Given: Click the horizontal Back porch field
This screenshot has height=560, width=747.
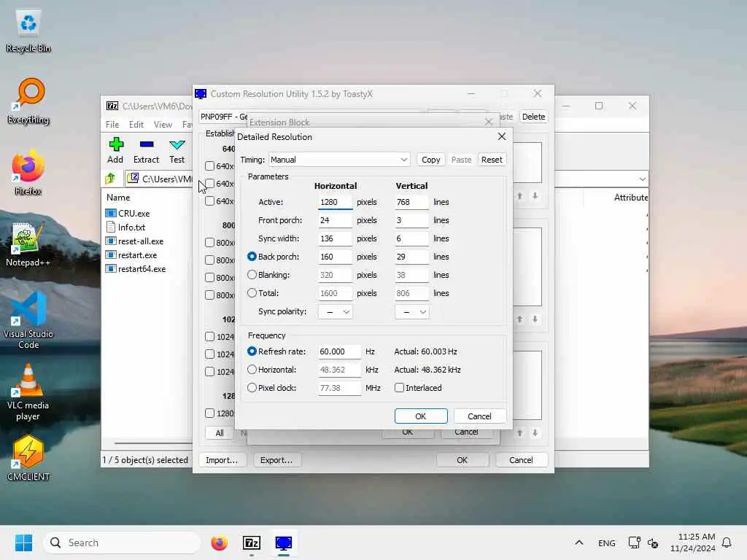Looking at the screenshot, I should pos(336,257).
